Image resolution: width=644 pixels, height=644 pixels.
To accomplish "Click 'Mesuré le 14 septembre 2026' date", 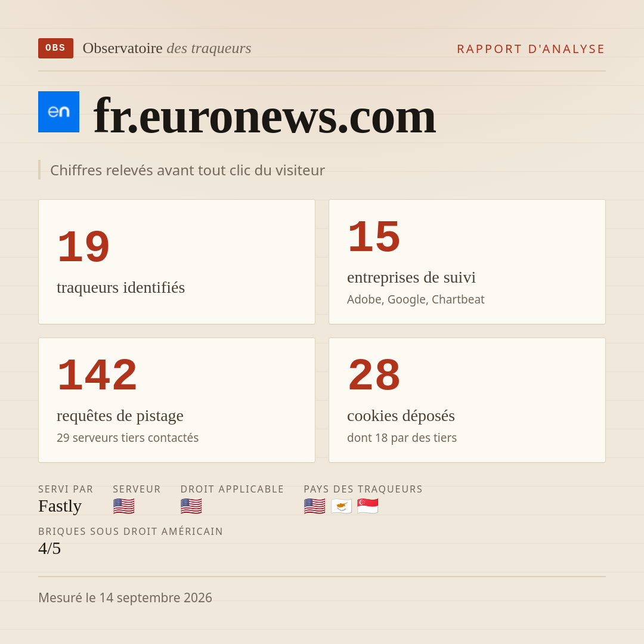I will pos(125,597).
